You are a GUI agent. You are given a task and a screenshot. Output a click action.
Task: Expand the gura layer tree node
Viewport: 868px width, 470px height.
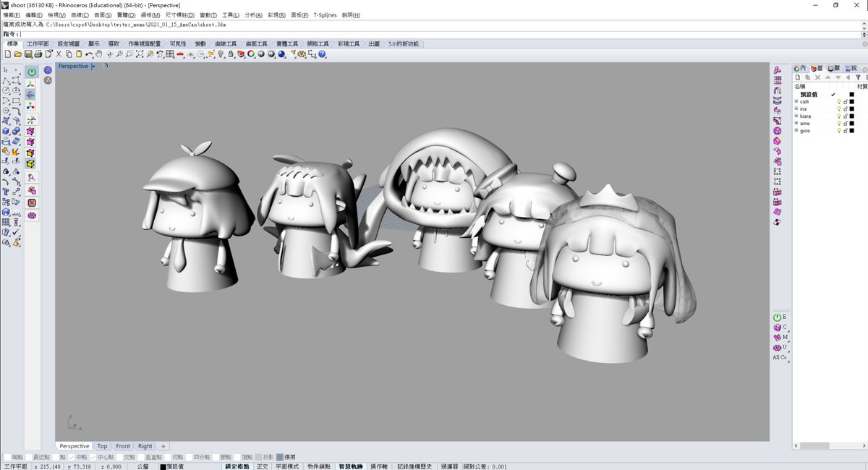(x=796, y=130)
